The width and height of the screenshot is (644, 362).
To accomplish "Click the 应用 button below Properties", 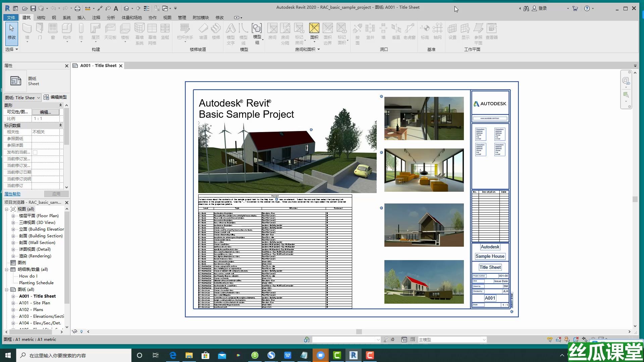I will (56, 194).
